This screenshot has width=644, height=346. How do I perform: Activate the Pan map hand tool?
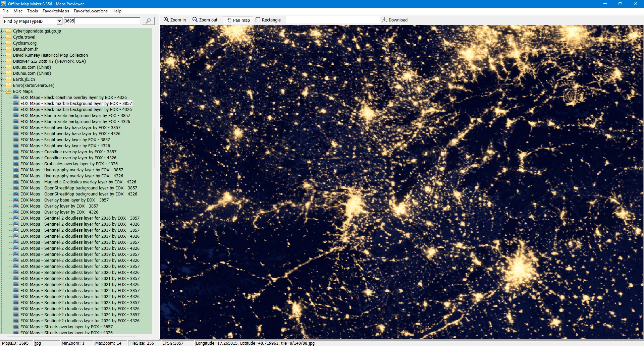point(229,20)
